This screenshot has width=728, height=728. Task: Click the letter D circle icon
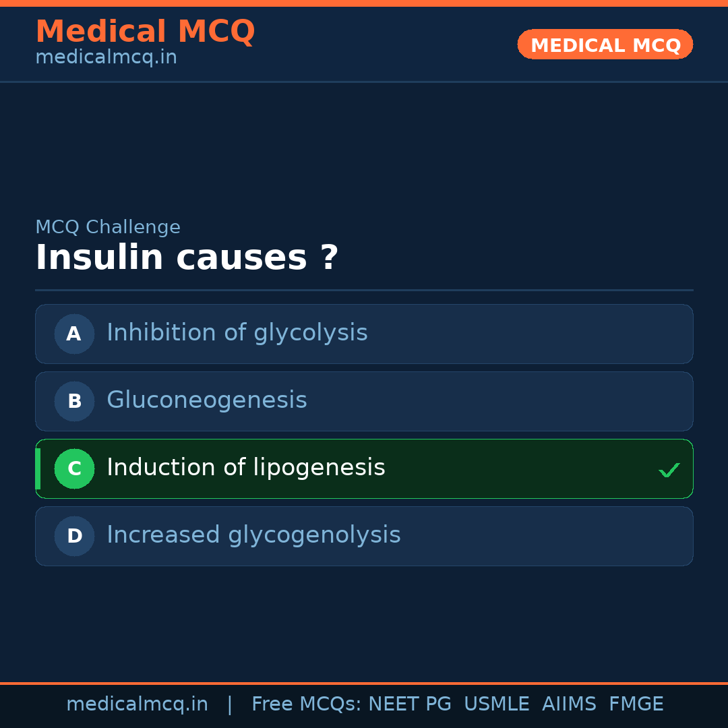74,536
